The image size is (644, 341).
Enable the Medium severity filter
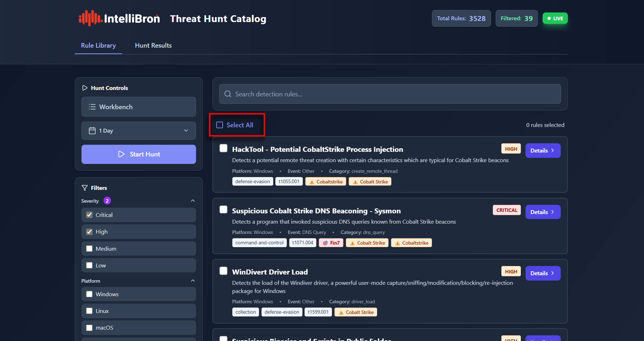[89, 249]
